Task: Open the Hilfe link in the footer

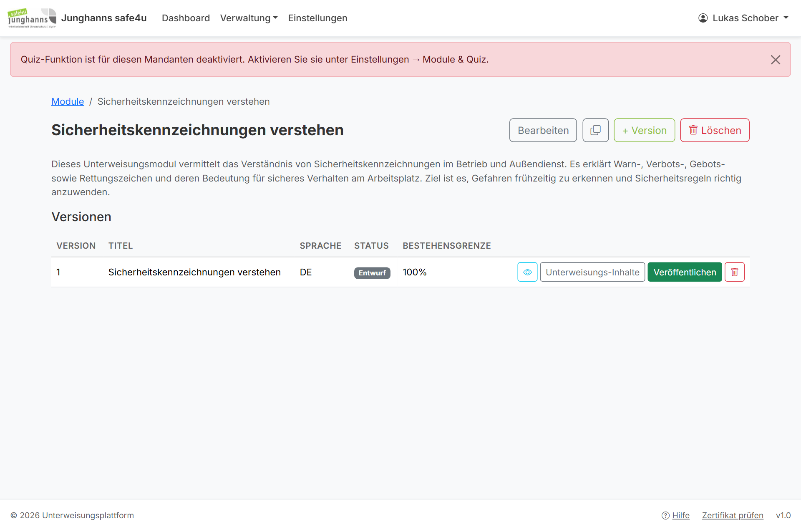Action: (x=680, y=515)
